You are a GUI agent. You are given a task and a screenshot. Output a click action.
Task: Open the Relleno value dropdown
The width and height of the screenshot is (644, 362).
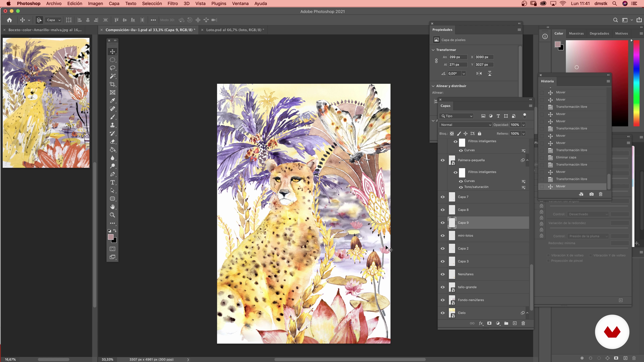coord(523,134)
